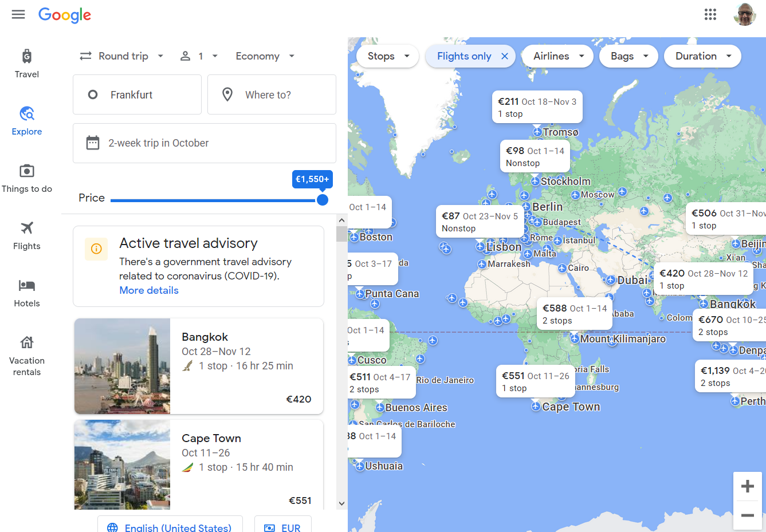The height and width of the screenshot is (532, 766).
Task: Select the Explore tab in sidebar
Action: click(x=27, y=121)
